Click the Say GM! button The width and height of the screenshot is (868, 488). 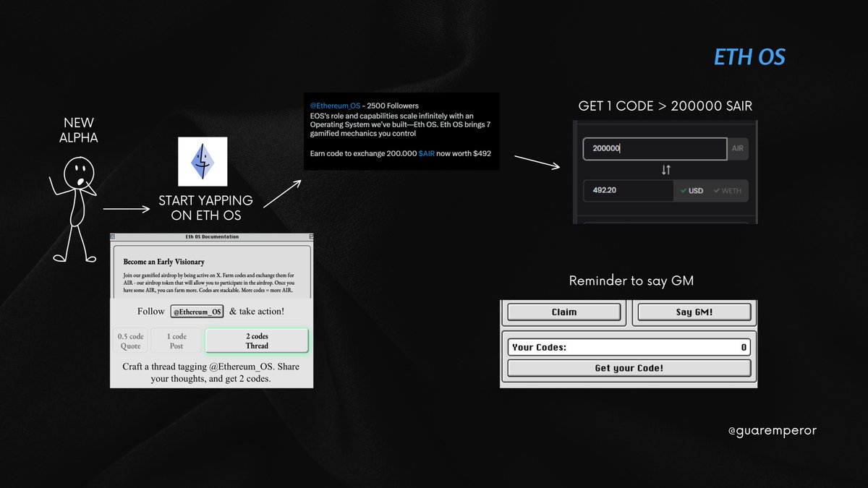point(694,312)
